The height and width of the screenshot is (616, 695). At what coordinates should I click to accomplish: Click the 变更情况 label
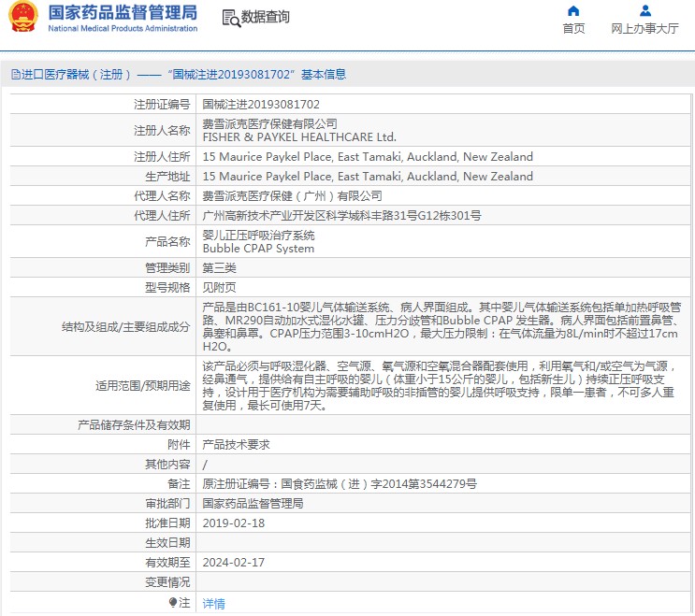coord(167,582)
